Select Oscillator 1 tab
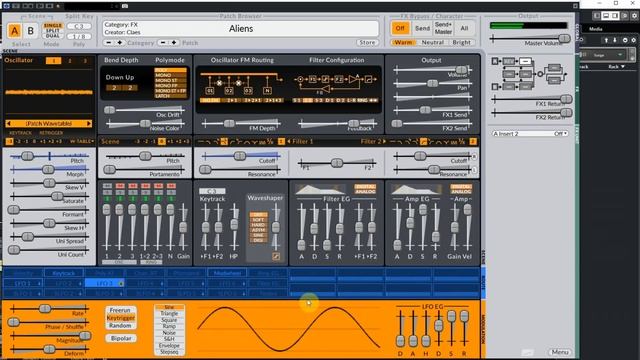 [53, 61]
